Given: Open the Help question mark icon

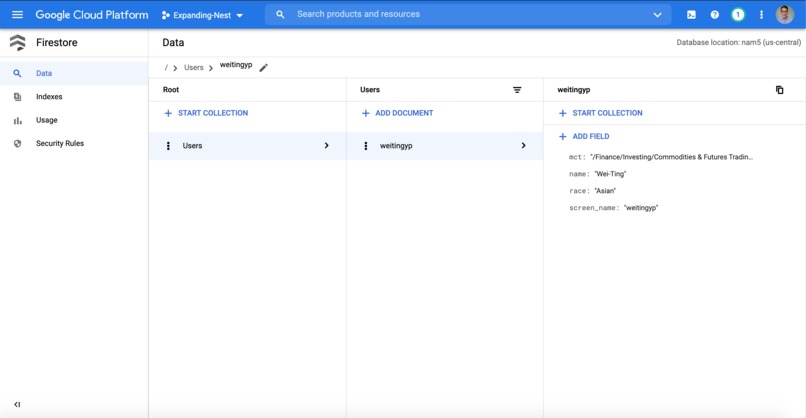Looking at the screenshot, I should (x=715, y=15).
